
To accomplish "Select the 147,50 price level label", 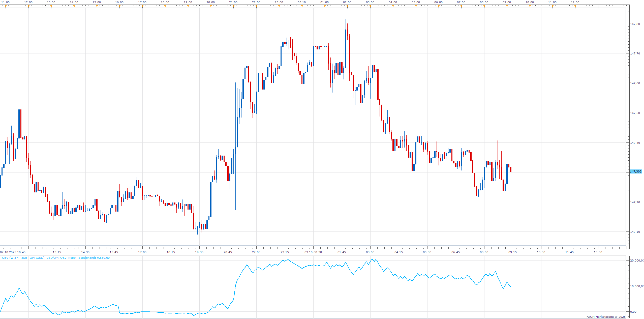I will coord(635,113).
